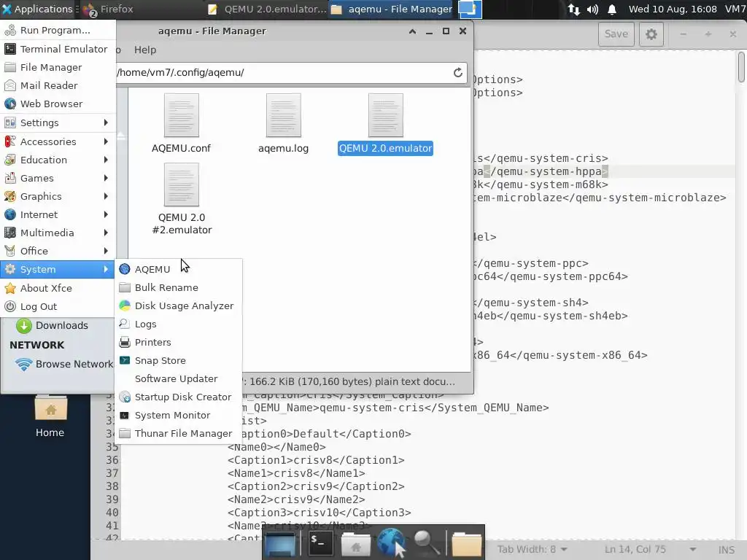Expand the Settings submenu
Viewport: 747px width, 560px height.
click(x=58, y=122)
